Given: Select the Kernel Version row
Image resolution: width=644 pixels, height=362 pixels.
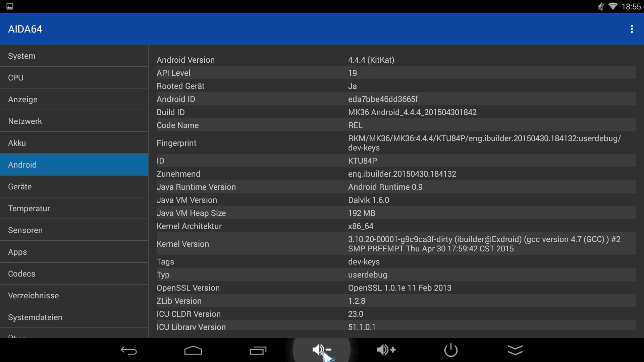Looking at the screenshot, I should click(396, 244).
